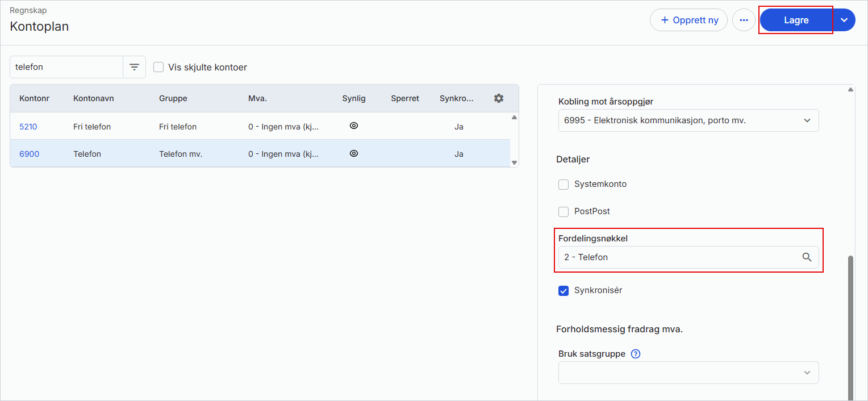Expand the arrow next to Lagre
The image size is (868, 401).
pos(844,20)
